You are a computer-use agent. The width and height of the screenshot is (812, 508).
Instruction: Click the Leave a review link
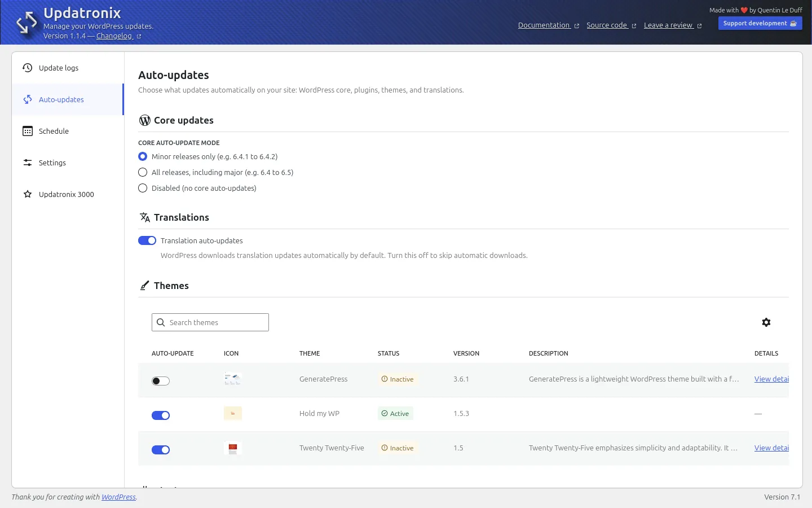[668, 25]
